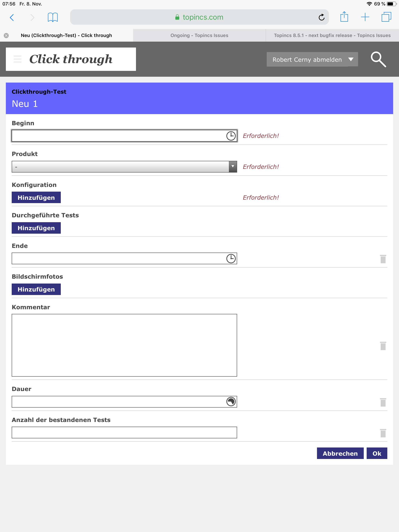
Task: Tap the Safari share icon
Action: tap(344, 17)
